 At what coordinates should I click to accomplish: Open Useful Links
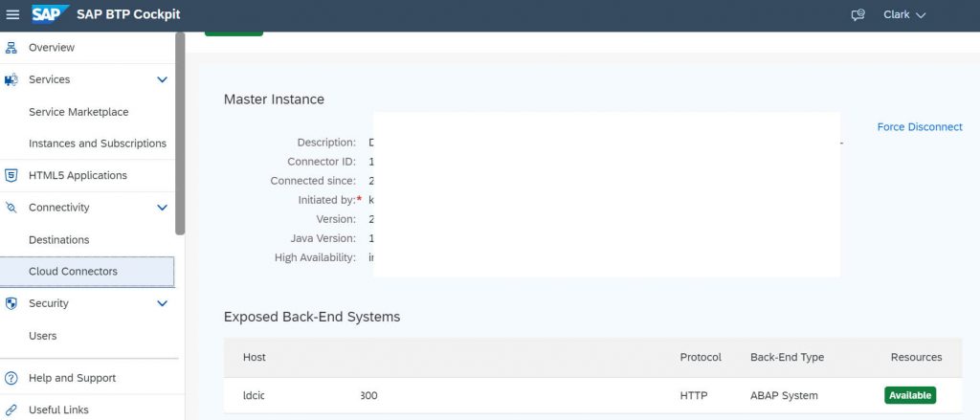pos(58,410)
